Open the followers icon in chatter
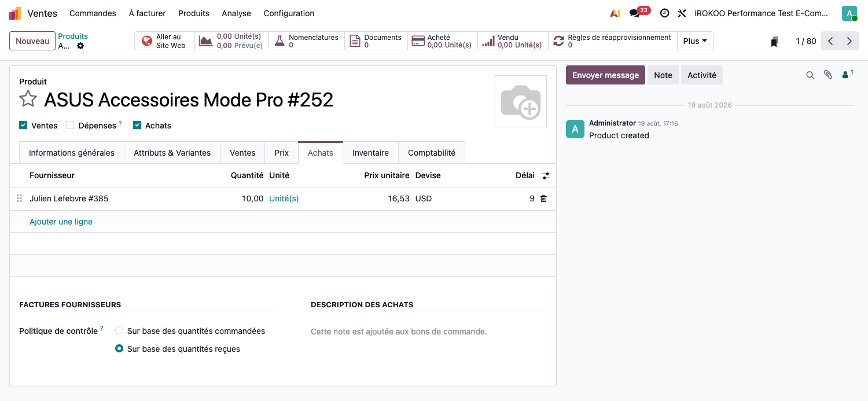The height and width of the screenshot is (401, 868). 847,74
